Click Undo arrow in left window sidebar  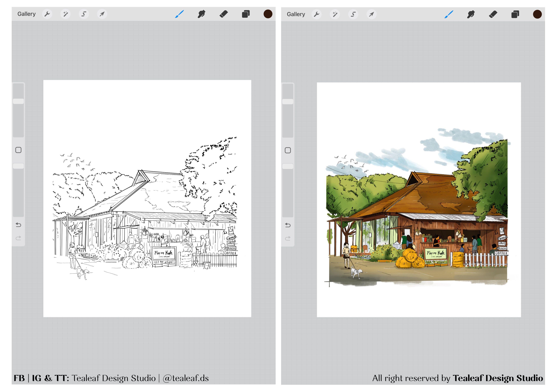(18, 225)
